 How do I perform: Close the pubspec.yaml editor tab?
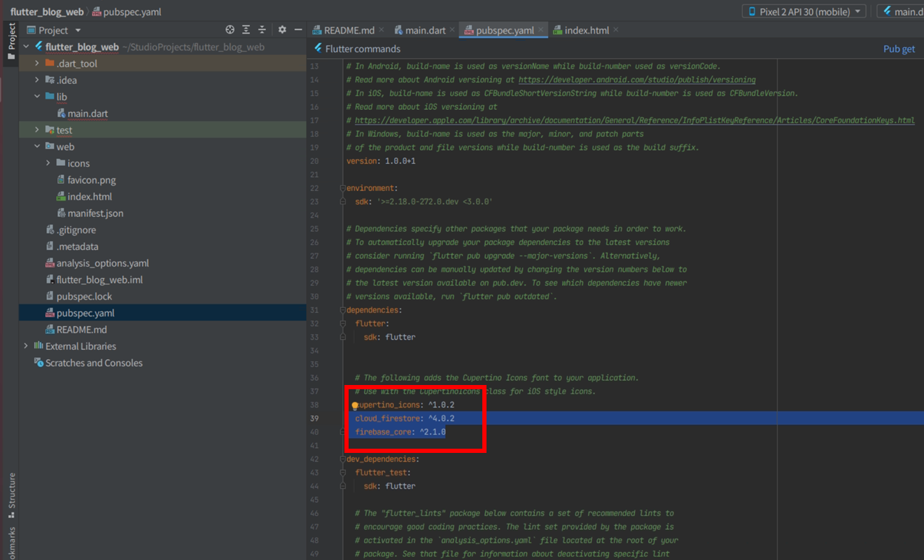point(542,30)
